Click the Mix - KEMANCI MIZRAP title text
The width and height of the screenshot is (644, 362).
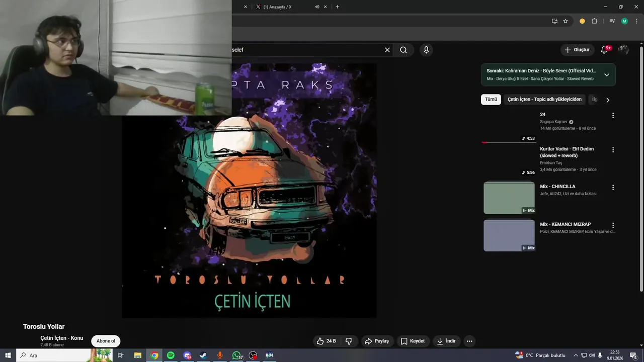(566, 224)
